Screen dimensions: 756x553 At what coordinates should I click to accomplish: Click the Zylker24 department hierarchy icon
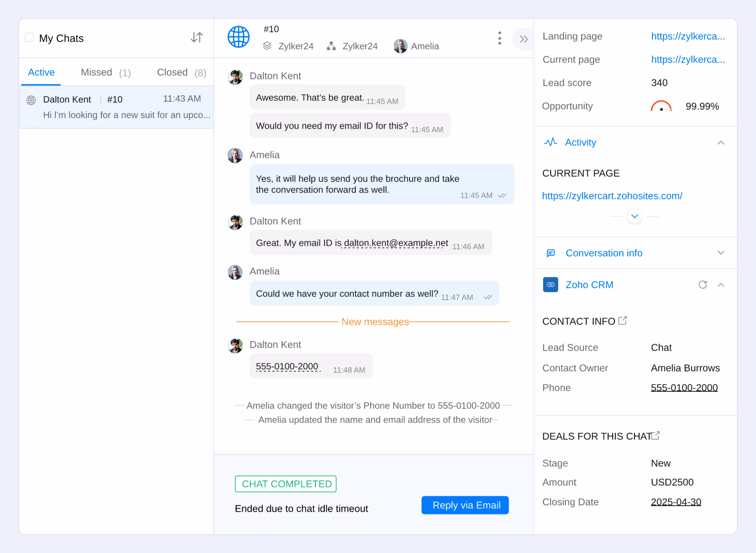331,46
